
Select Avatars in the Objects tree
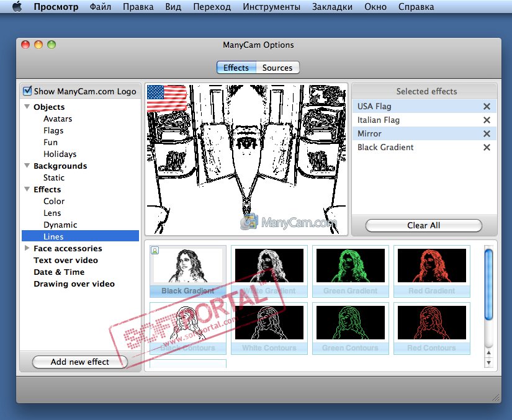(x=58, y=118)
